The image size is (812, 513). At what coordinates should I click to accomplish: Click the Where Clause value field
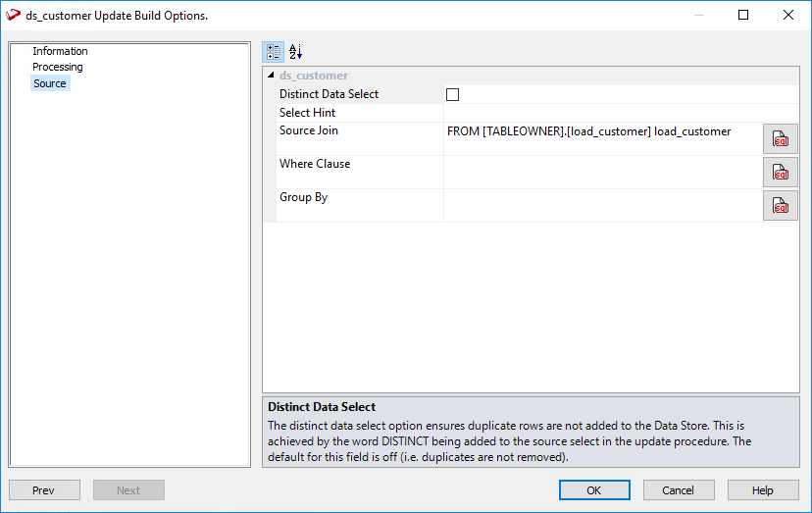coord(602,172)
